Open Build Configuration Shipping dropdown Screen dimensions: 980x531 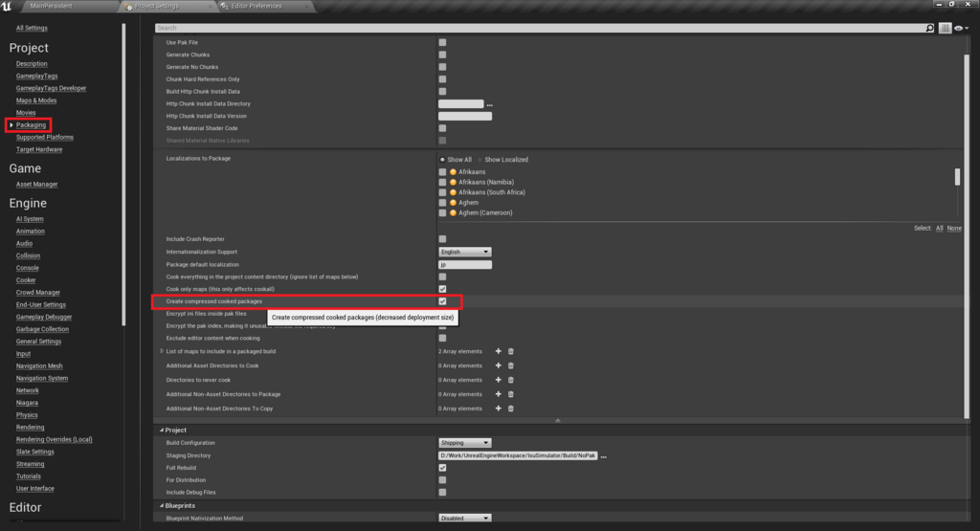click(x=465, y=443)
